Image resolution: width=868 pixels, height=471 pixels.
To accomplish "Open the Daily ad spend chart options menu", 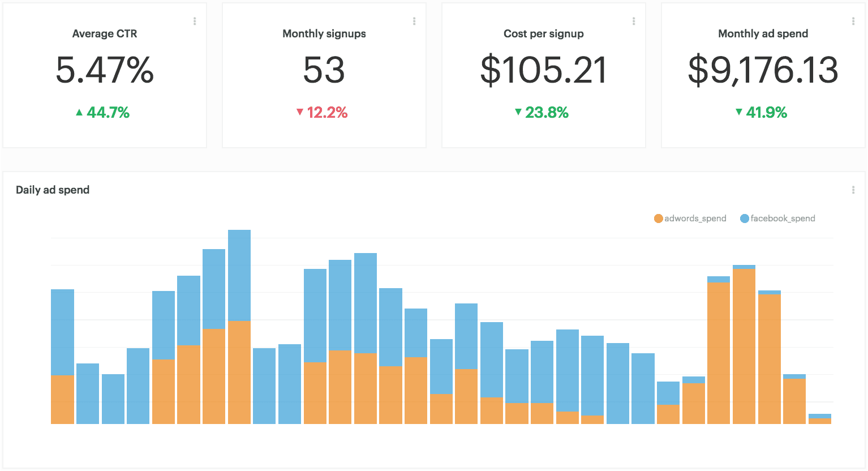I will (x=853, y=190).
